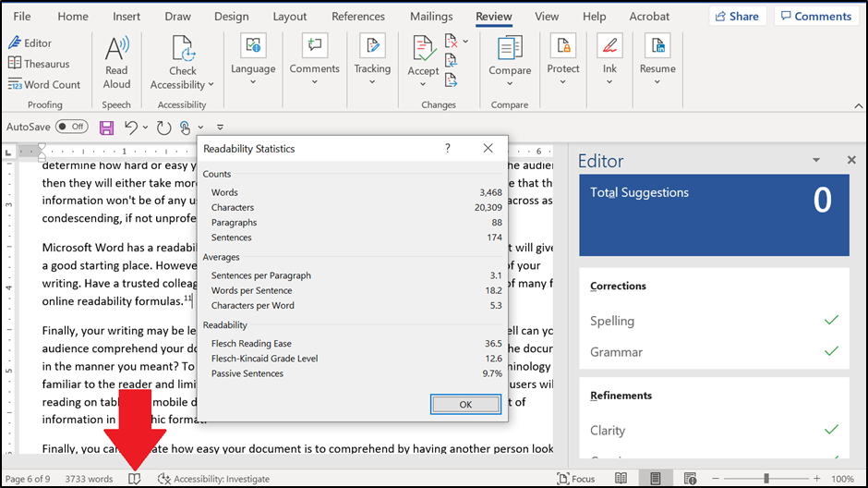Zoom in with the plus button
The image size is (868, 488).
(817, 478)
